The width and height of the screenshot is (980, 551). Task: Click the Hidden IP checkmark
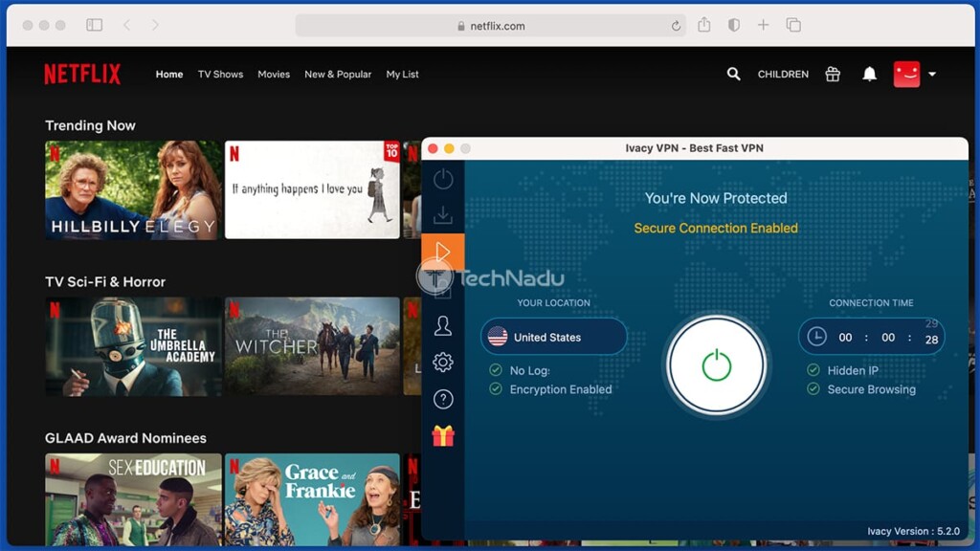tap(813, 370)
